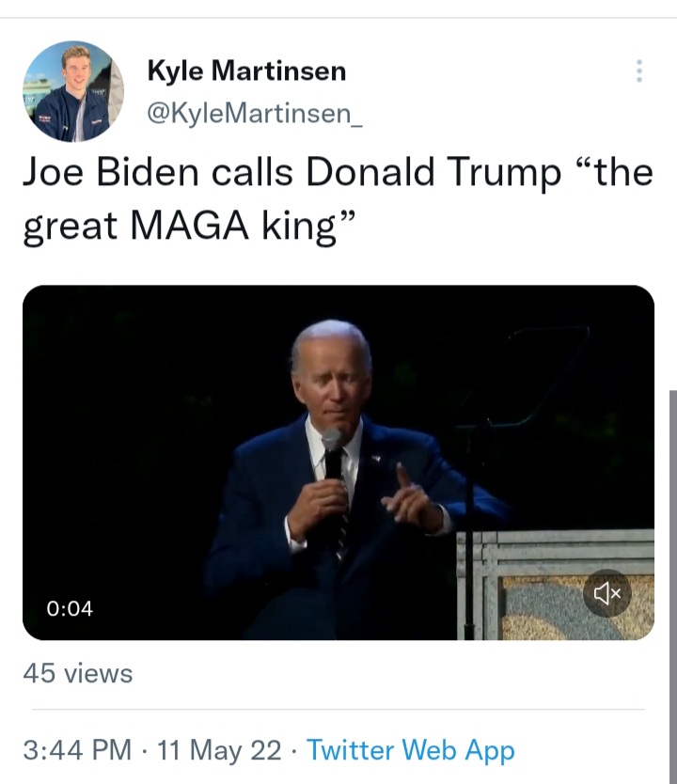The image size is (677, 784).
Task: Click the 0:04 video duration badge
Action: pos(70,608)
